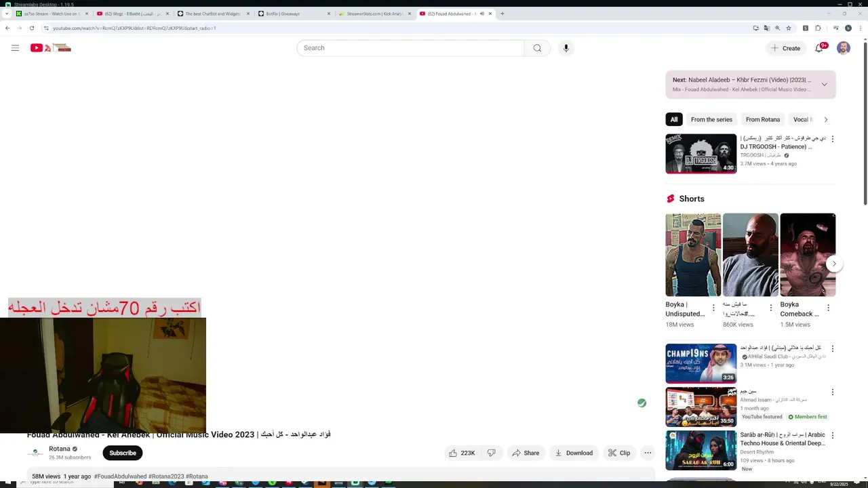The width and height of the screenshot is (868, 488).
Task: Click the page vertical scrollbar
Action: tap(865, 122)
